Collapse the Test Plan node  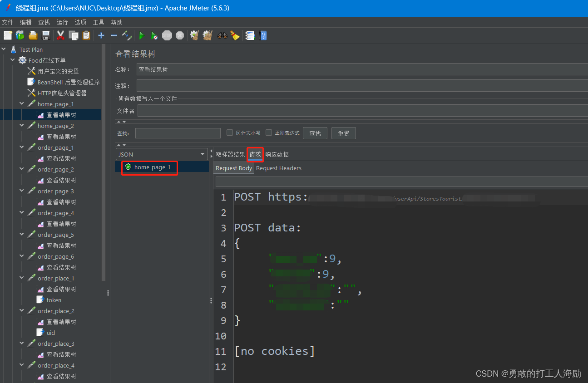[x=4, y=49]
